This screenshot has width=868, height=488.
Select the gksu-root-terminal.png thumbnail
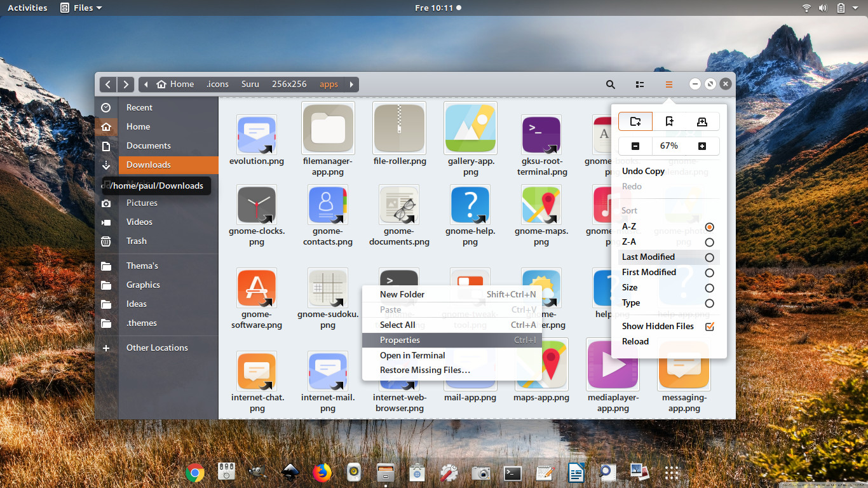click(541, 135)
